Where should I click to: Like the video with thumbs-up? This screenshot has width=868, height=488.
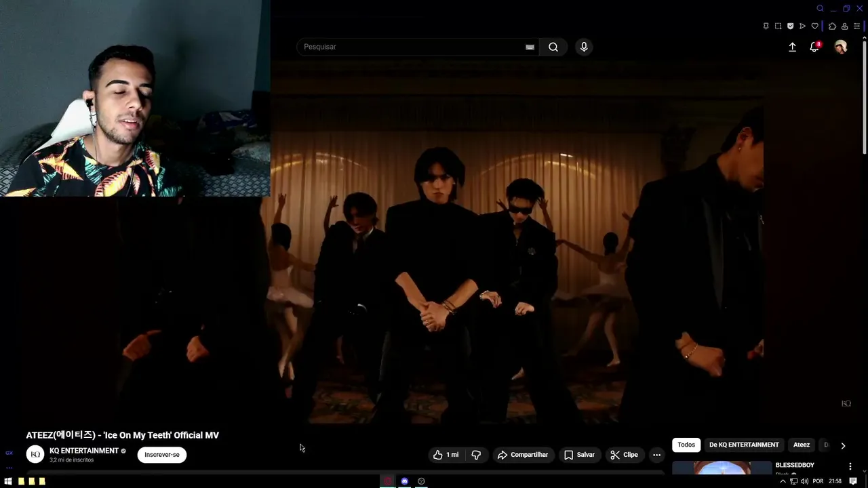[x=446, y=455]
